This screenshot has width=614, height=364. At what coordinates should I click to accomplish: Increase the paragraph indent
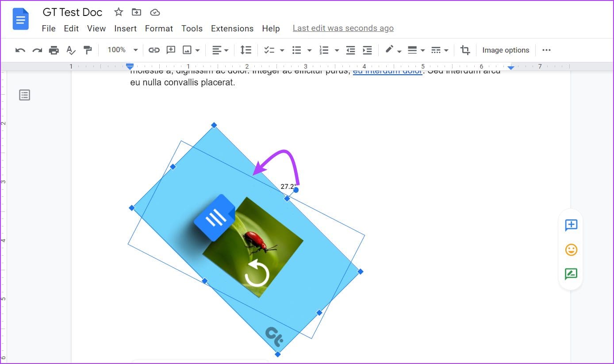click(x=368, y=50)
